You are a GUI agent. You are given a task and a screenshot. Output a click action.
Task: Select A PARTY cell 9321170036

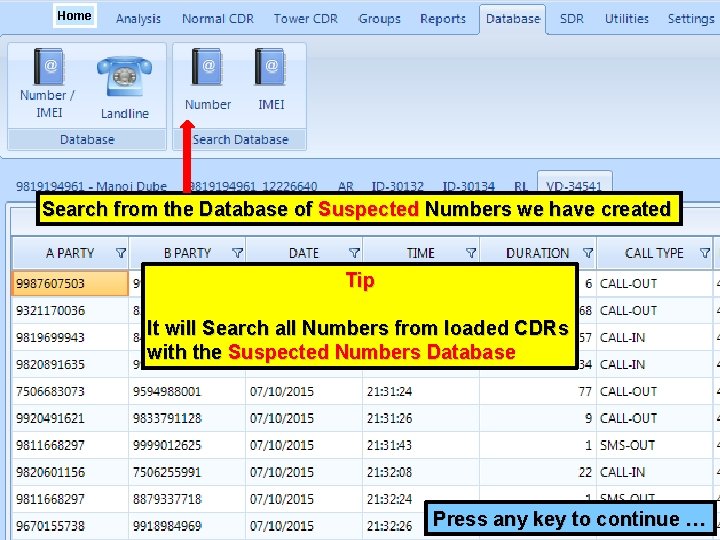pyautogui.click(x=70, y=310)
